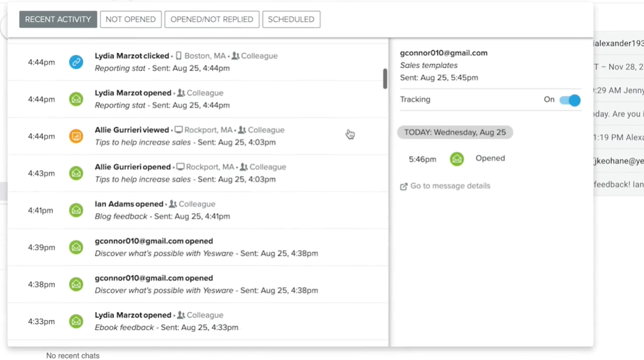The image size is (644, 360).
Task: Click the desktop icon in Allie Gurrieri viewed row
Action: 179,130
